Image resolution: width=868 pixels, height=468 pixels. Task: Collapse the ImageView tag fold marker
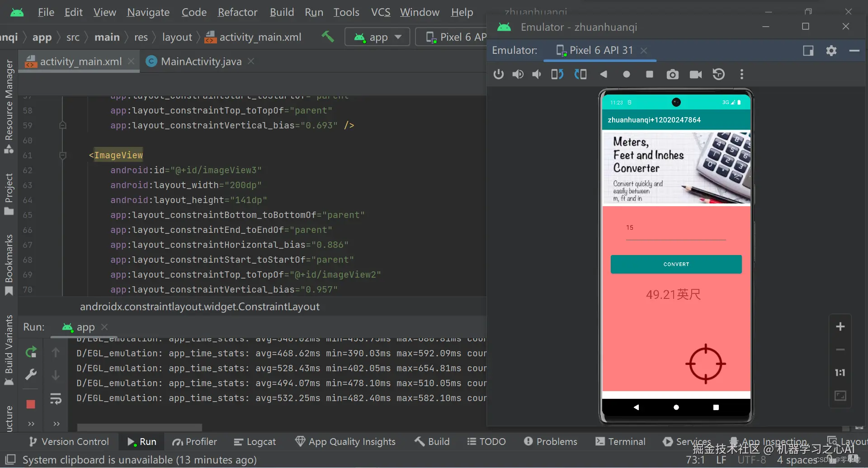click(63, 156)
